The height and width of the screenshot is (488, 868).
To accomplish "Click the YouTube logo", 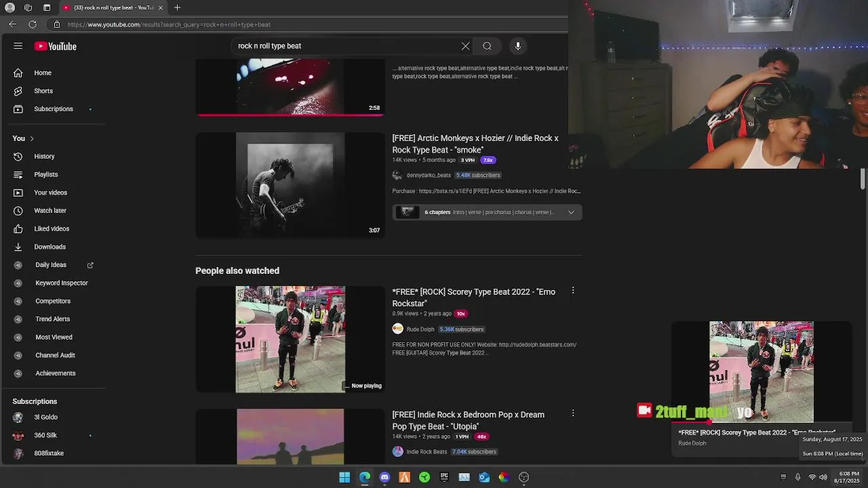I will click(x=56, y=46).
